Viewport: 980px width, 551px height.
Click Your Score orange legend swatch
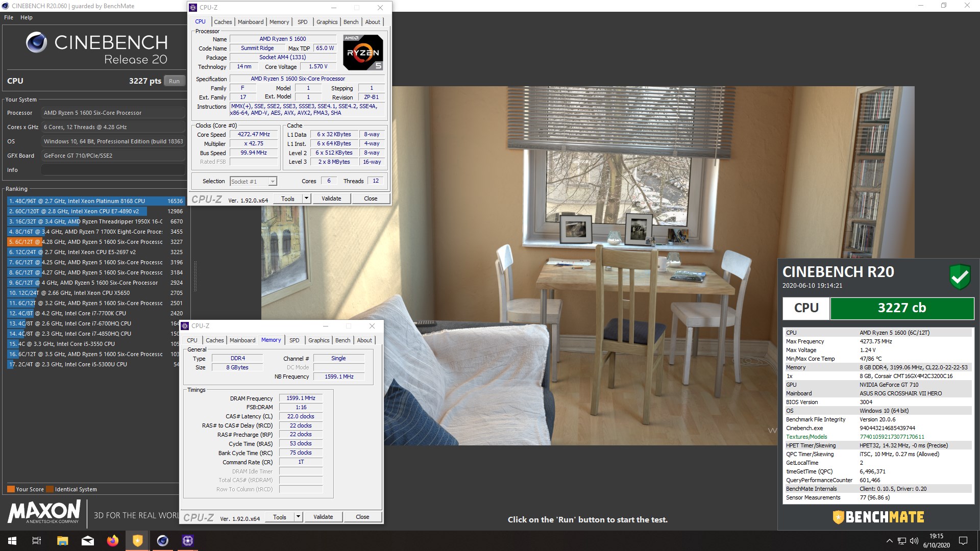[x=11, y=489]
